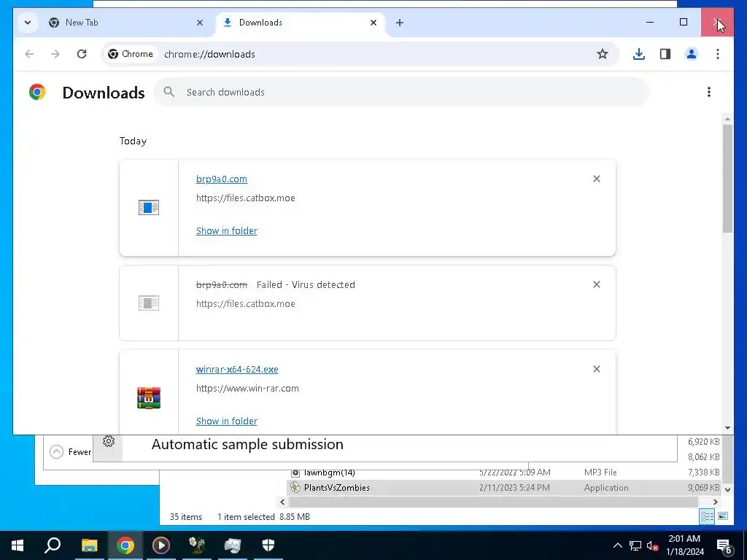747x560 pixels.
Task: Show hidden system tray icons
Action: point(617,545)
